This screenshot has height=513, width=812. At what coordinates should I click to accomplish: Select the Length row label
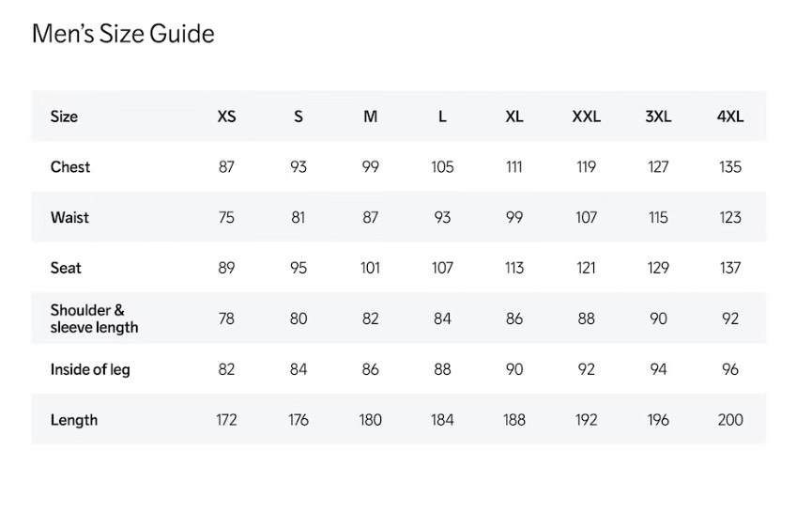coord(73,420)
